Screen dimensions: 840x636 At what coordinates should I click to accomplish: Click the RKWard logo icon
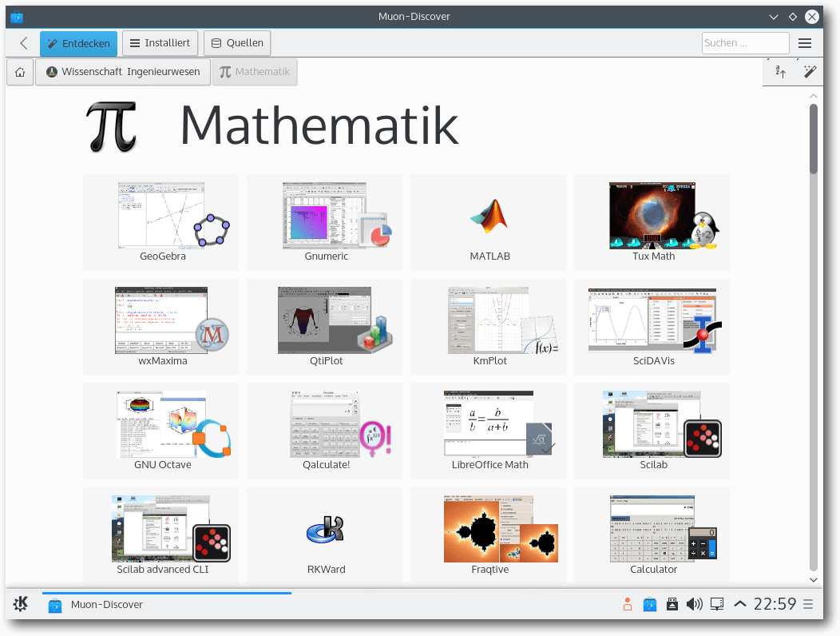[x=326, y=530]
